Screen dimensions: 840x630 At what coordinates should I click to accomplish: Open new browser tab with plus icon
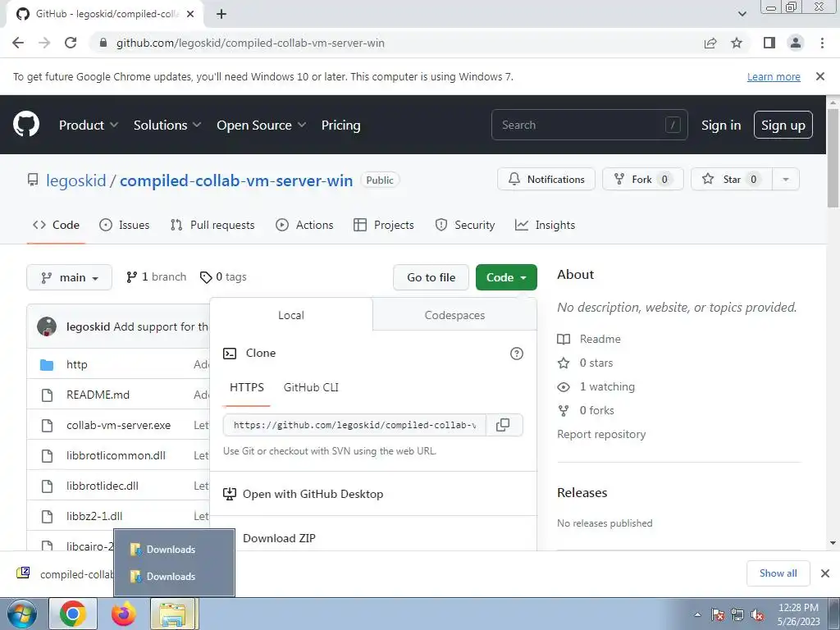(221, 14)
